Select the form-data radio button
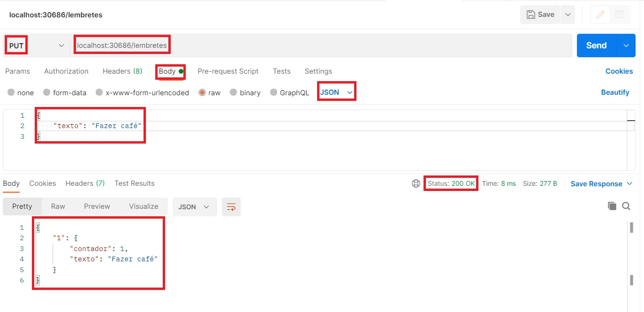The height and width of the screenshot is (312, 644). click(x=47, y=92)
